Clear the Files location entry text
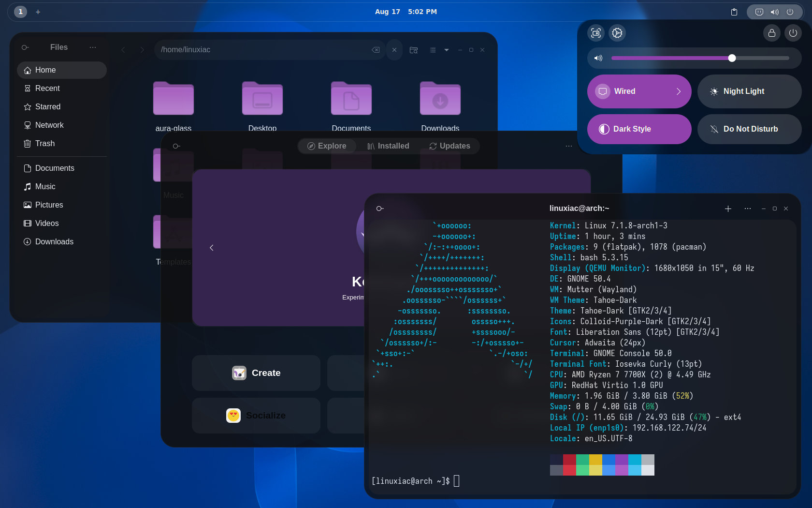The width and height of the screenshot is (812, 508). 376,50
